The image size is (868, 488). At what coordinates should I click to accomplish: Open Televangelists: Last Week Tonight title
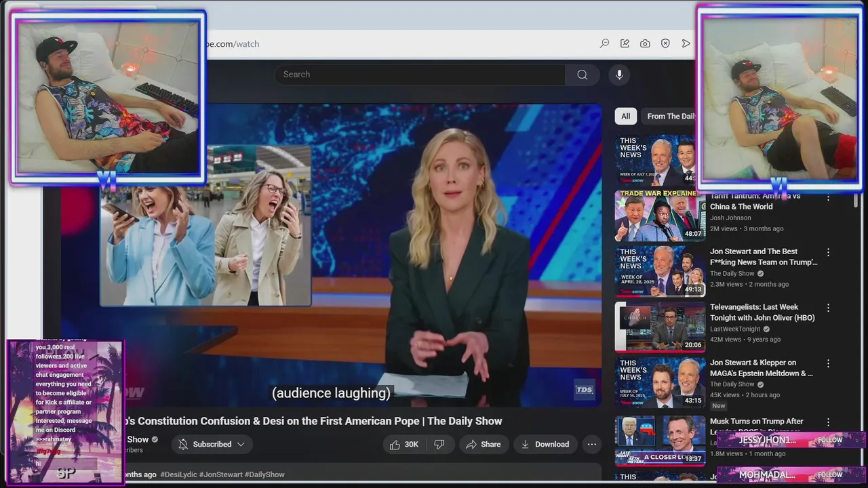tap(762, 312)
